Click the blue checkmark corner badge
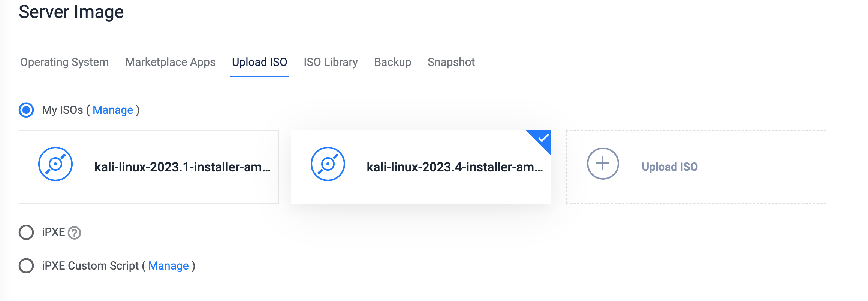Image resolution: width=868 pixels, height=301 pixels. [543, 139]
